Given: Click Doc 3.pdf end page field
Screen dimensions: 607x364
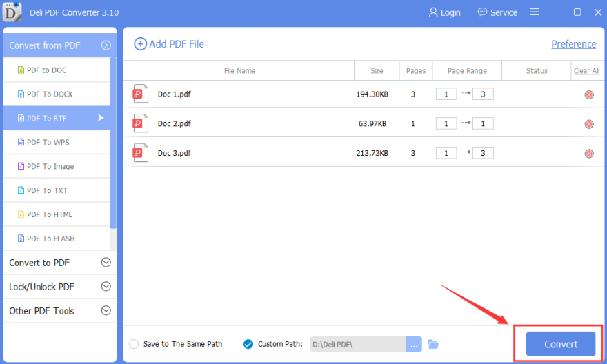Looking at the screenshot, I should coord(483,153).
